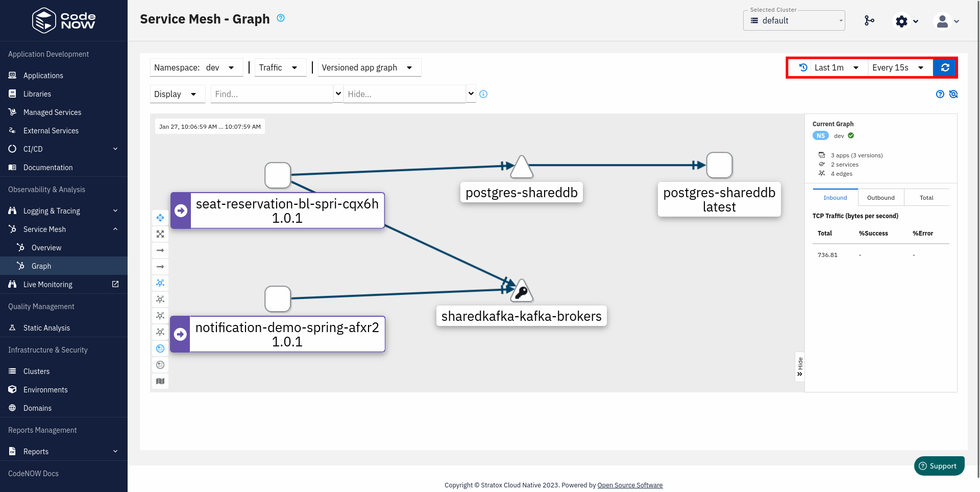
Task: Open Clusters page
Action: point(64,371)
